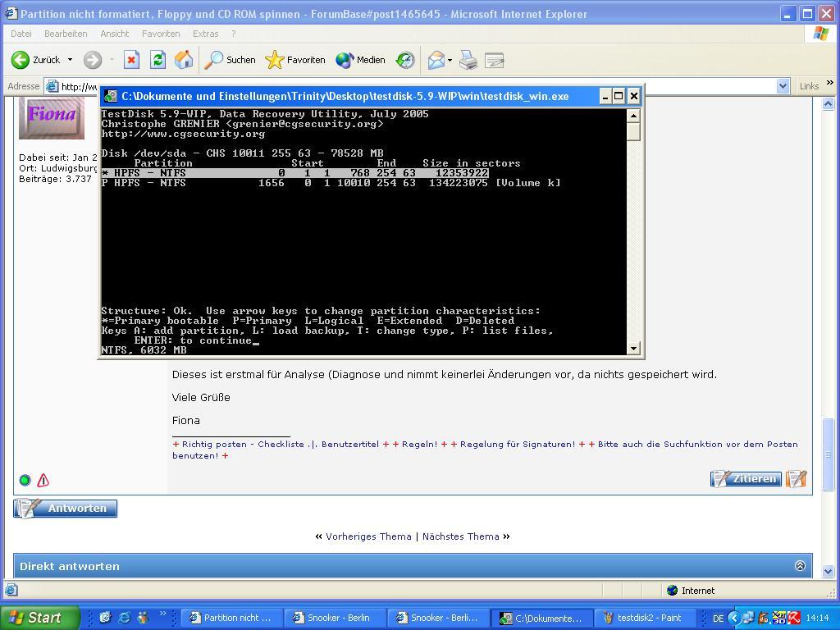This screenshot has width=840, height=630.
Task: Go to the Home page icon
Action: 184,60
